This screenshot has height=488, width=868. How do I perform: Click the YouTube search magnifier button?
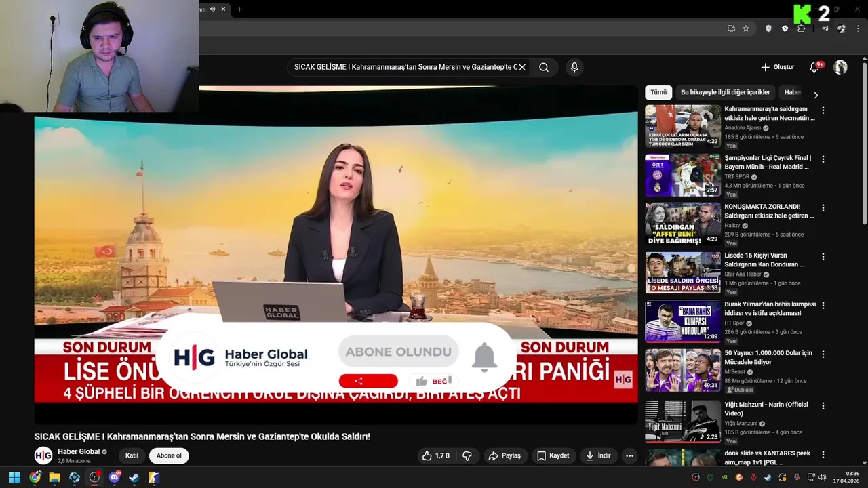point(544,67)
